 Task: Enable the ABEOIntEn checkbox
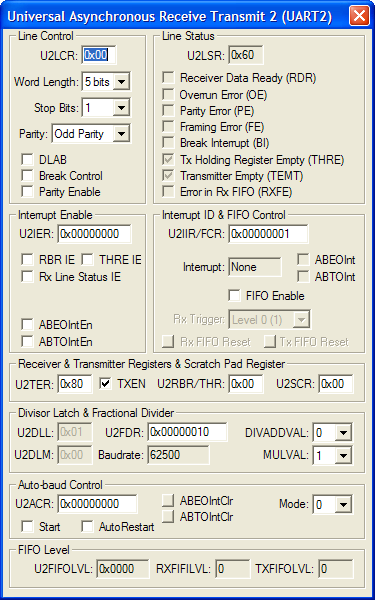(x=27, y=325)
